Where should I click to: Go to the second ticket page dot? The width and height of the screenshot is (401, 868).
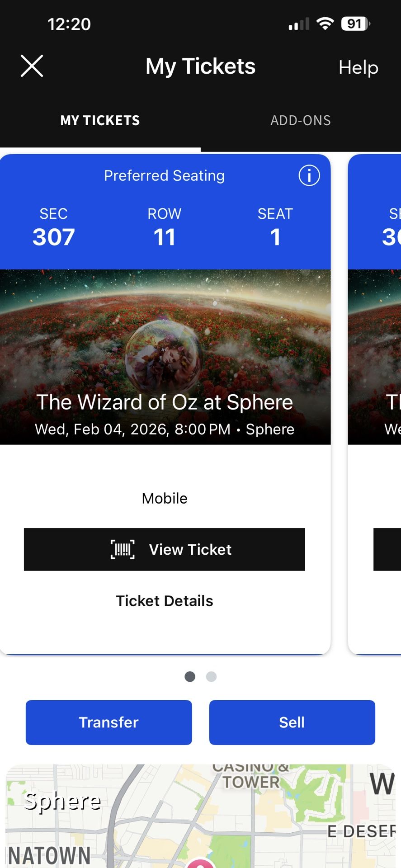click(x=211, y=677)
